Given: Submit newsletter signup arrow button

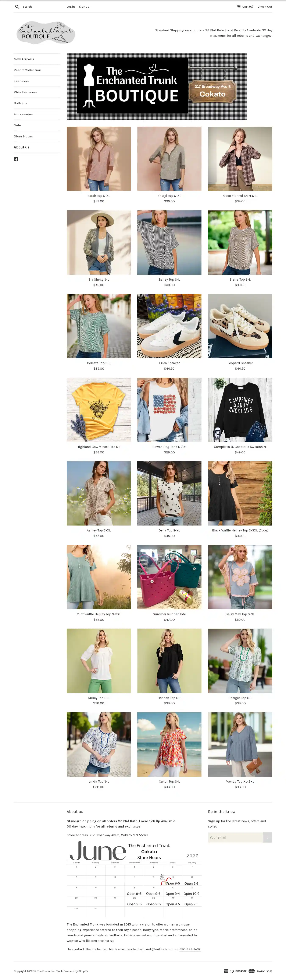Looking at the screenshot, I should coord(267,837).
